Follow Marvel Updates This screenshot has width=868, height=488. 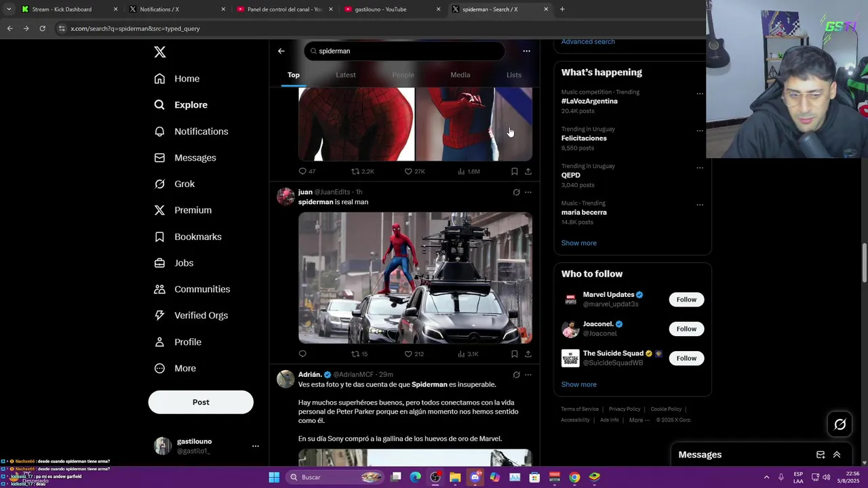(x=686, y=300)
